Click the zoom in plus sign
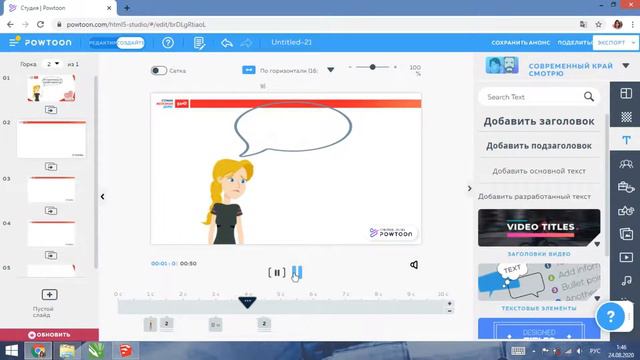 point(395,67)
